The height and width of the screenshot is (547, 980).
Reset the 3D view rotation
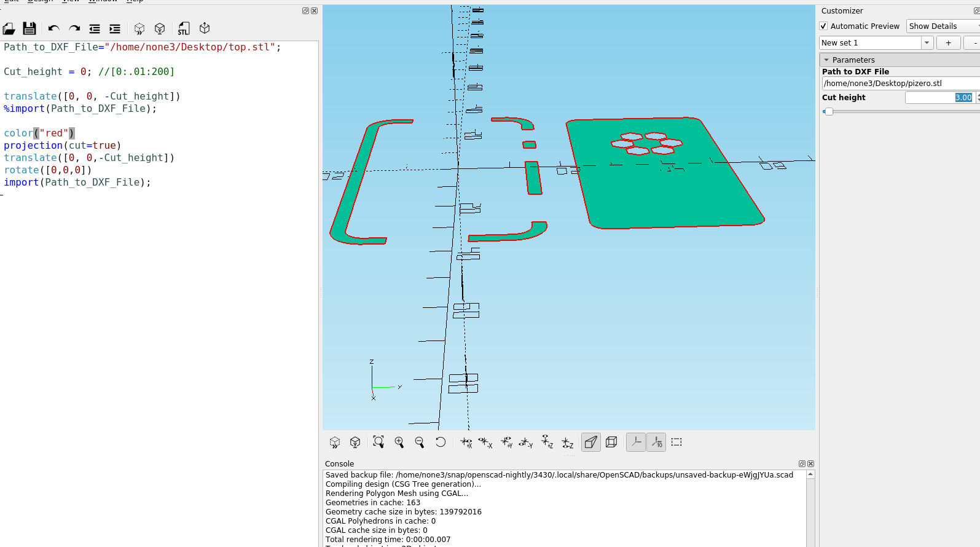pyautogui.click(x=441, y=442)
